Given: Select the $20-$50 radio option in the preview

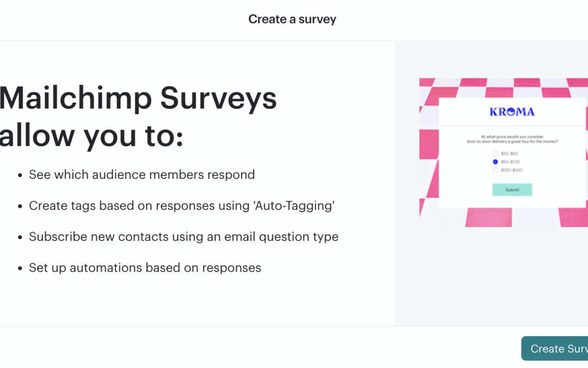Looking at the screenshot, I should click(495, 153).
